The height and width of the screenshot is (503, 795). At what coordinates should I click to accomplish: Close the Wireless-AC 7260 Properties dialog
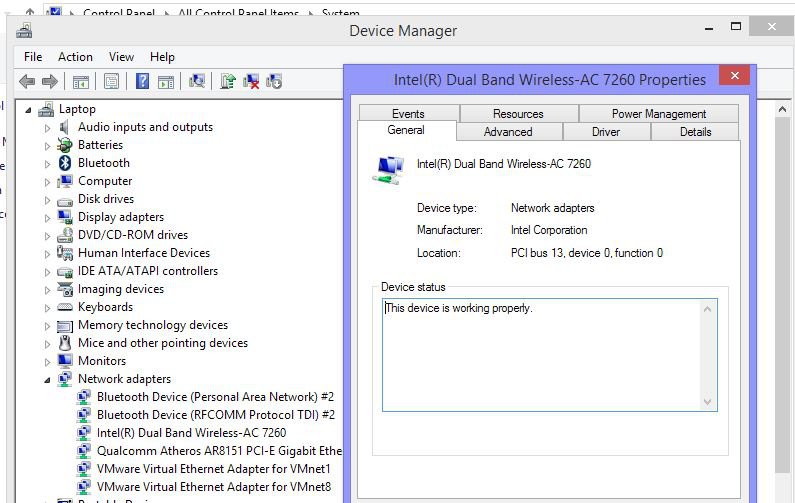point(734,76)
